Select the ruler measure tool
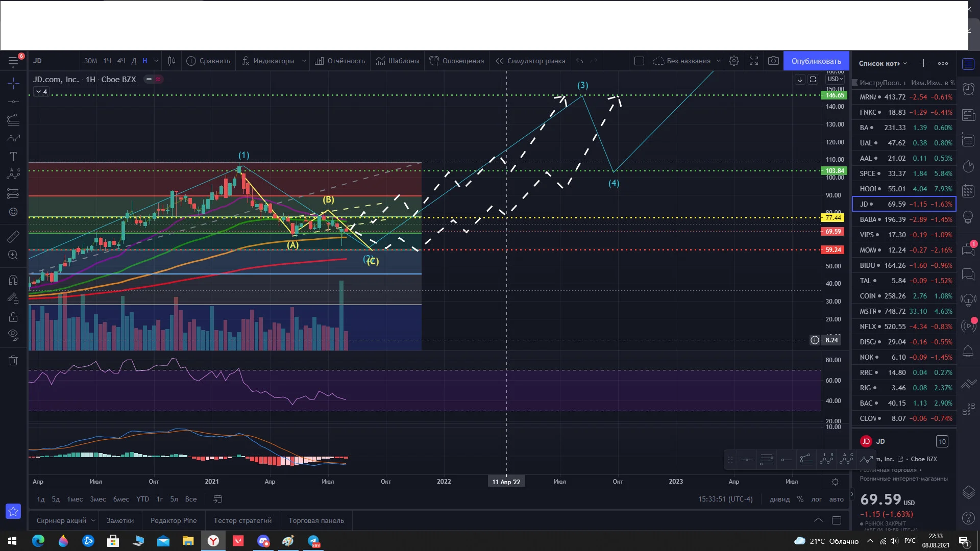 point(13,237)
